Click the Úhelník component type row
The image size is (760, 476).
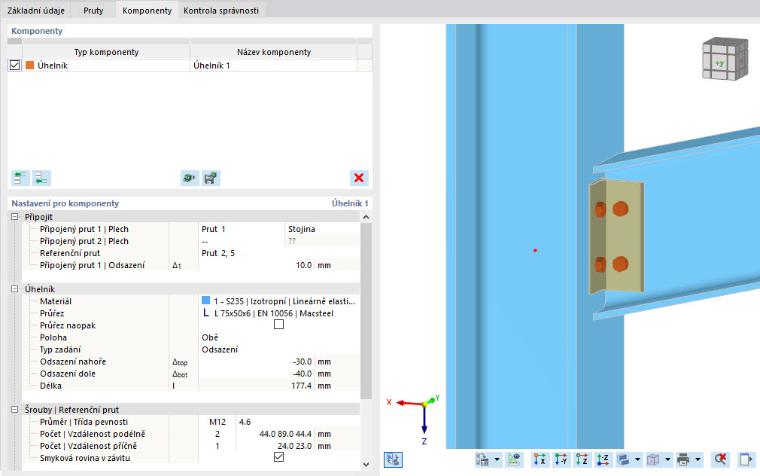(x=106, y=65)
